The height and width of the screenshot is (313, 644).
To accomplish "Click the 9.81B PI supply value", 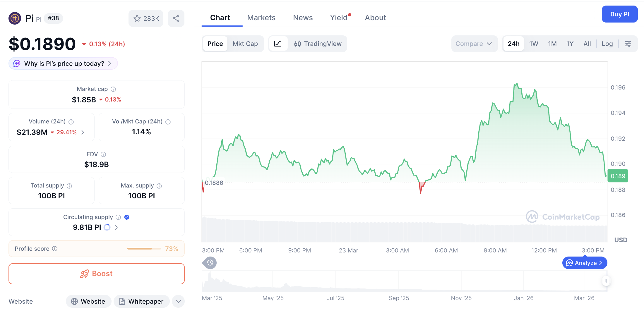I will click(x=87, y=227).
